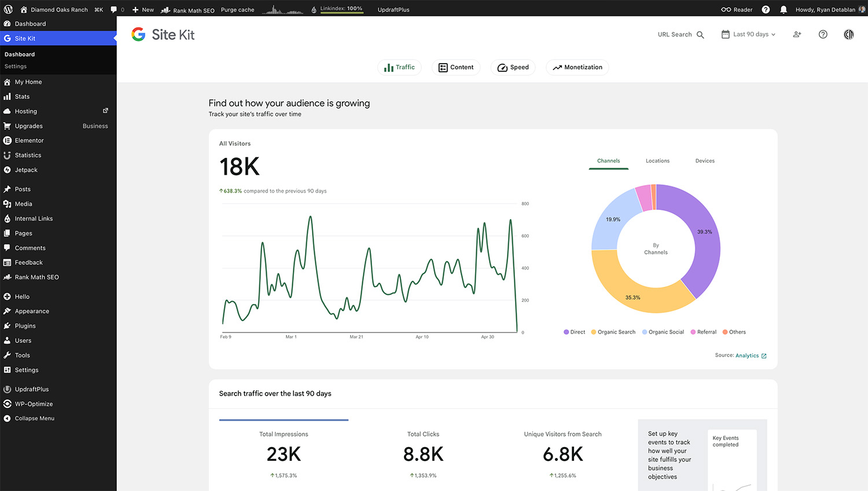Open the add user share icon
868x491 pixels.
[x=797, y=35]
